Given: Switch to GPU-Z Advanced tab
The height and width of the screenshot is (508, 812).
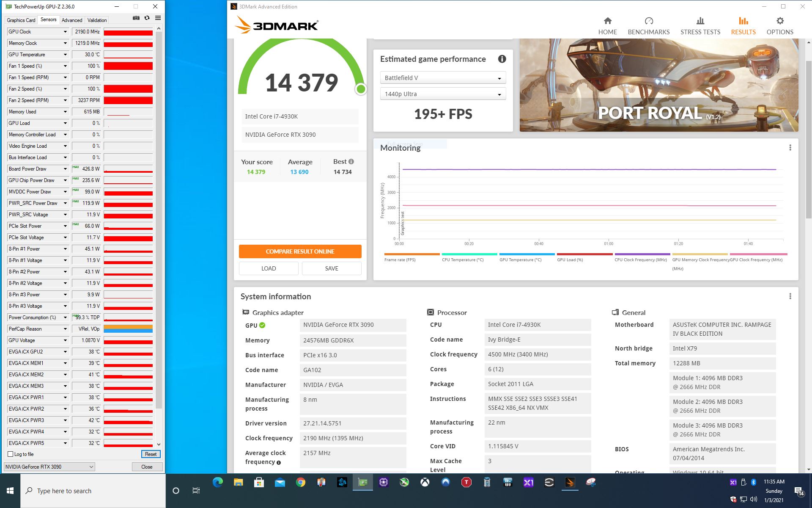Looking at the screenshot, I should (72, 20).
